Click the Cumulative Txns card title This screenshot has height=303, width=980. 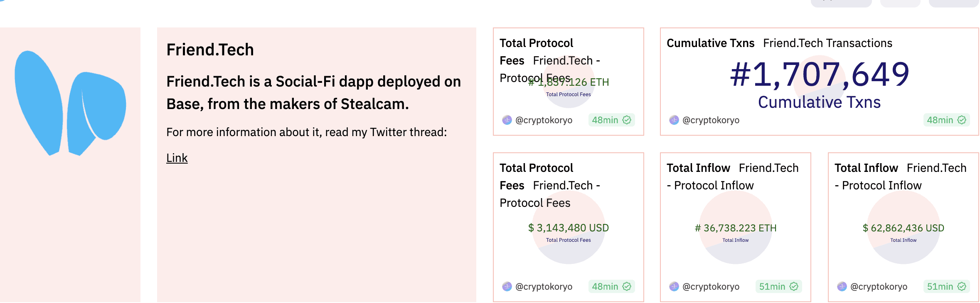click(x=710, y=43)
